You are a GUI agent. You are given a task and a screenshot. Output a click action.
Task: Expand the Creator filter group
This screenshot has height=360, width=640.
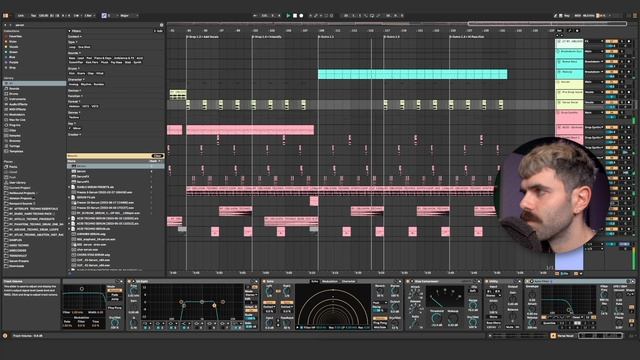[74, 134]
